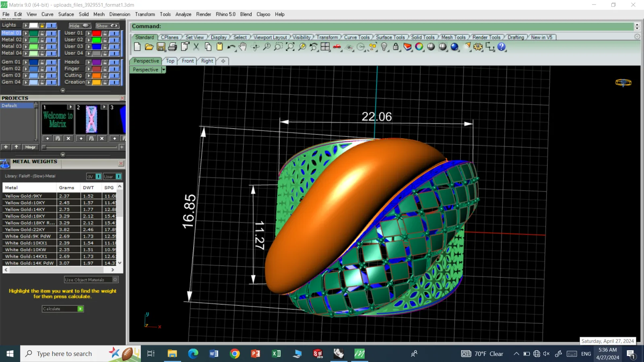Switch to the Top viewport tab
The height and width of the screenshot is (362, 644).
point(170,61)
